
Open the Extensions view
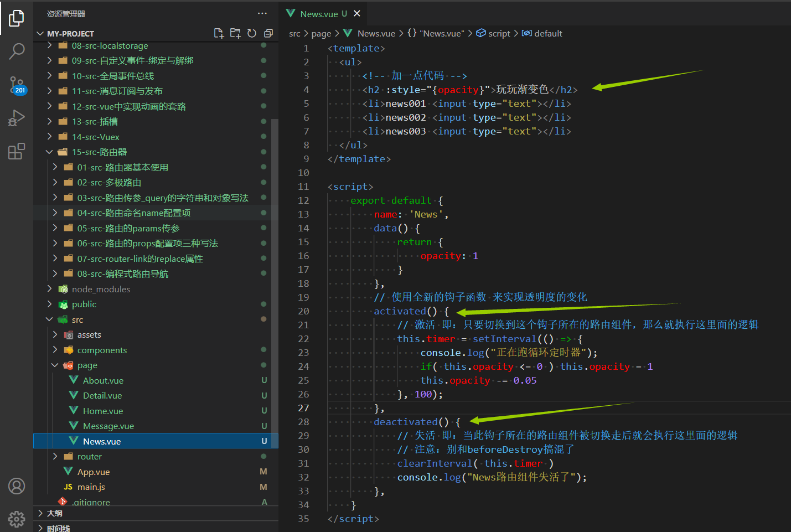click(17, 151)
